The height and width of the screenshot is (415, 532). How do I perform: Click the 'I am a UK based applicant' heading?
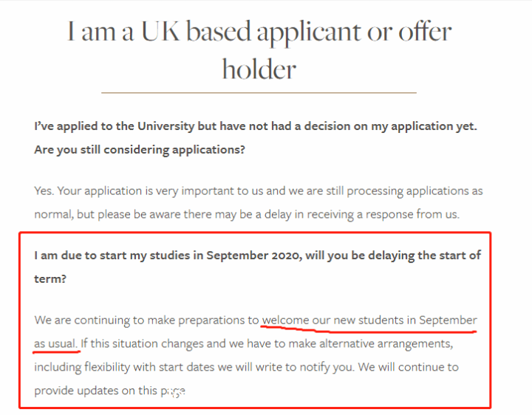click(x=259, y=49)
